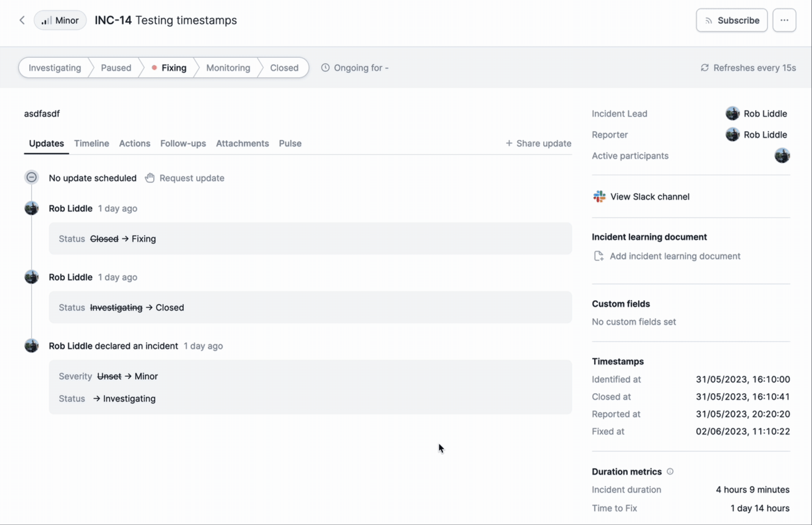
Task: Edit the Fixed at timestamp value
Action: (x=743, y=431)
